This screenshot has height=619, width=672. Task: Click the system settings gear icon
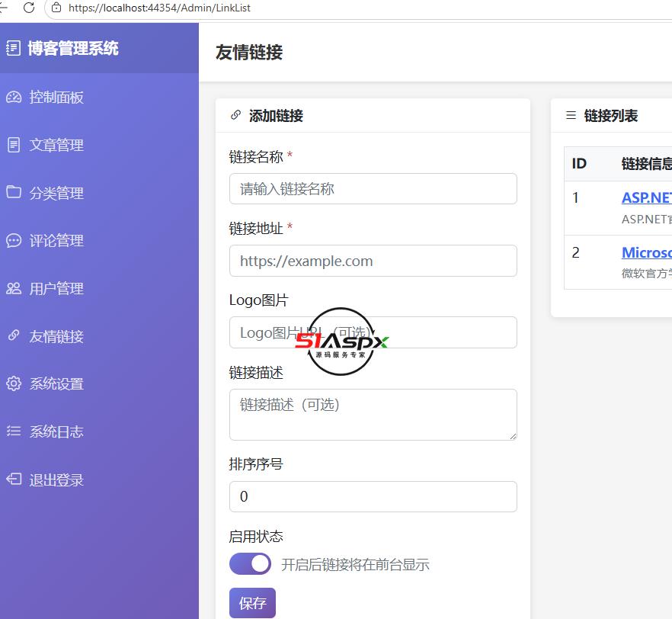coord(14,383)
